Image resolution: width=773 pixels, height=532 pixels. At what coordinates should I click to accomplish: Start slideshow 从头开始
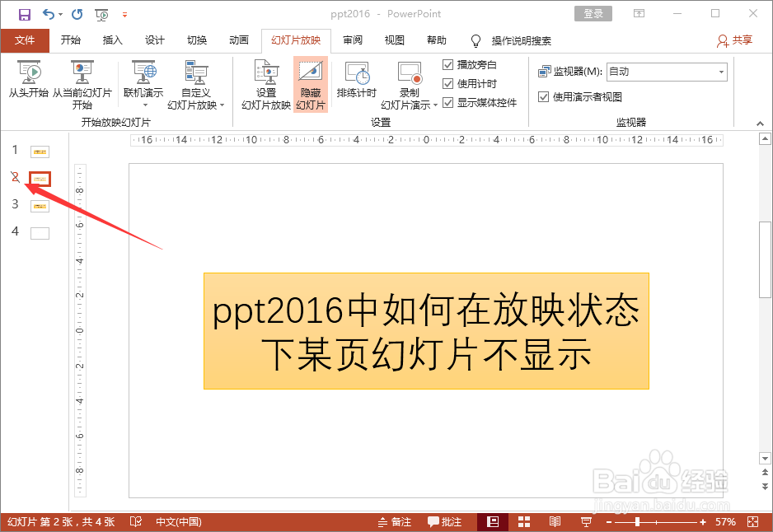(29, 79)
